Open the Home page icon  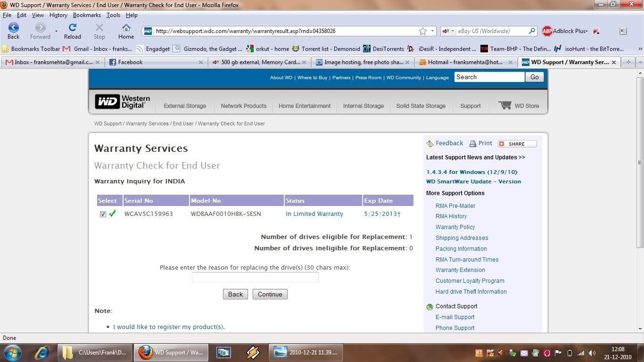click(126, 27)
